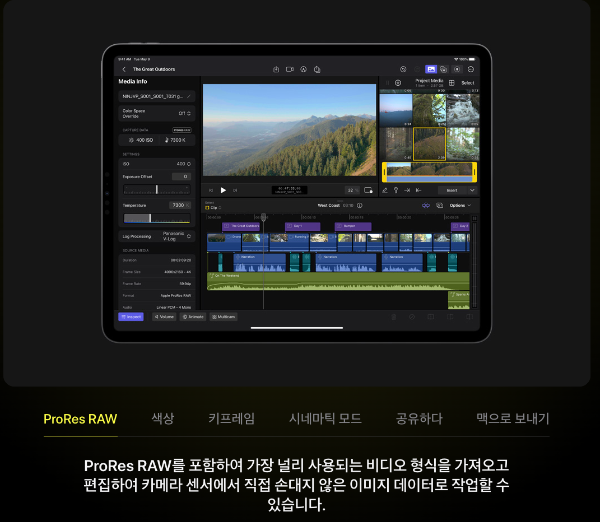Tap the Insert button in the browser
This screenshot has width=600, height=522.
click(x=452, y=190)
